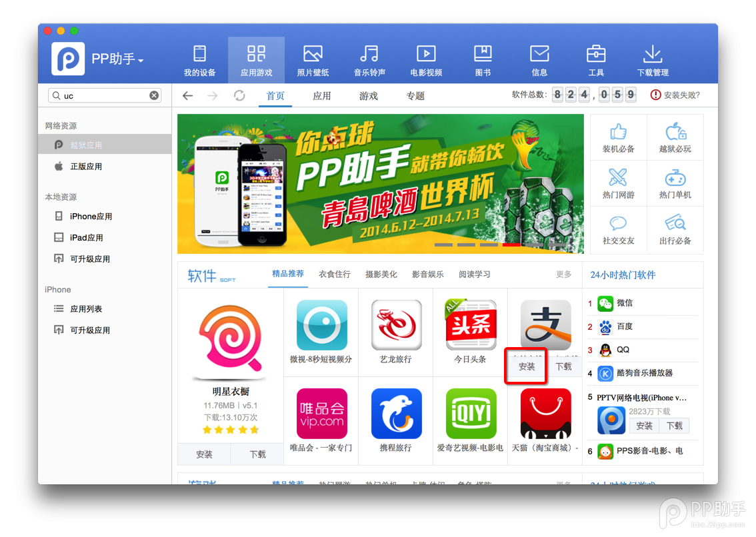
Task: Click the PP助手 logo icon
Action: pyautogui.click(x=68, y=59)
